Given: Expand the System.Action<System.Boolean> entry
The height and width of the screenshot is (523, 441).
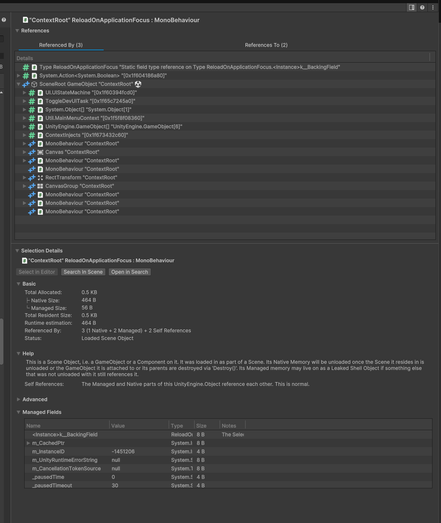Looking at the screenshot, I should pyautogui.click(x=18, y=76).
